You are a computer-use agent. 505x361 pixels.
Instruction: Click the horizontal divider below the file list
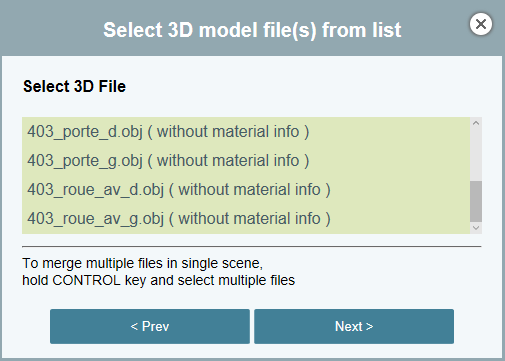point(252,247)
